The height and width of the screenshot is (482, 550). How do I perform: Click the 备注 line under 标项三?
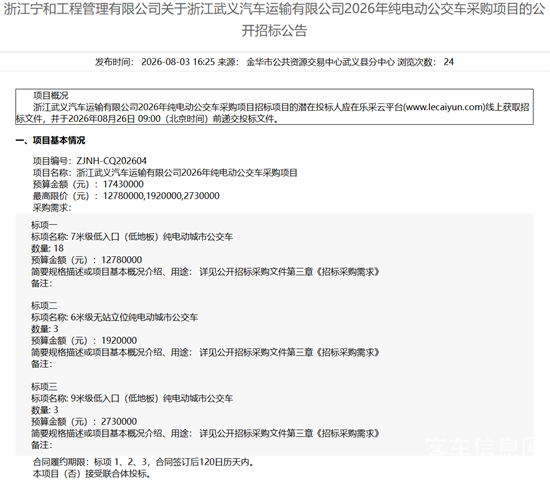42,445
